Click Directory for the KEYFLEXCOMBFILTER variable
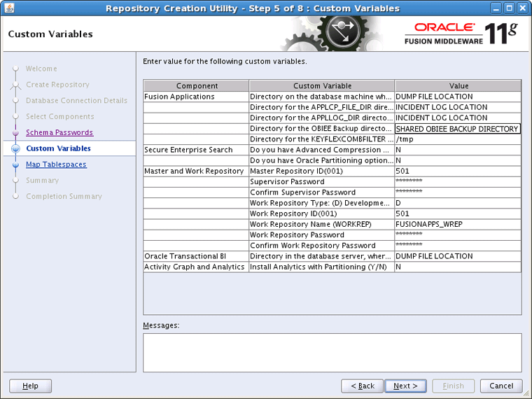 click(x=321, y=139)
